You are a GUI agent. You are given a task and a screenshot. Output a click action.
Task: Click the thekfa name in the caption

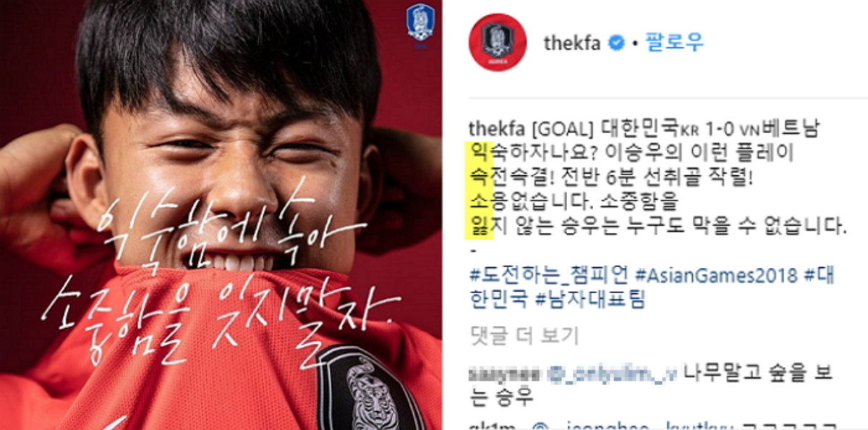pos(496,128)
